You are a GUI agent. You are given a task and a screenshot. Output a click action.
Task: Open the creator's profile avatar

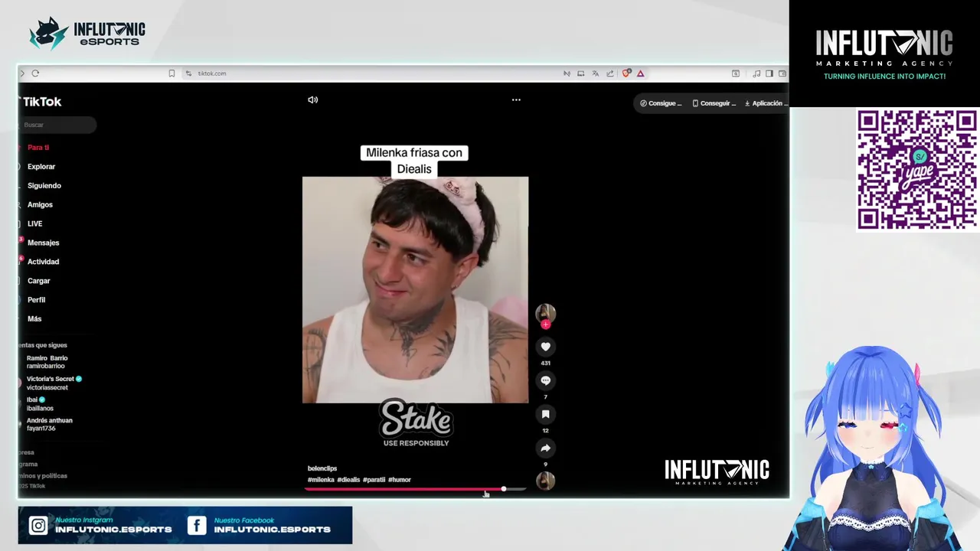click(x=545, y=313)
